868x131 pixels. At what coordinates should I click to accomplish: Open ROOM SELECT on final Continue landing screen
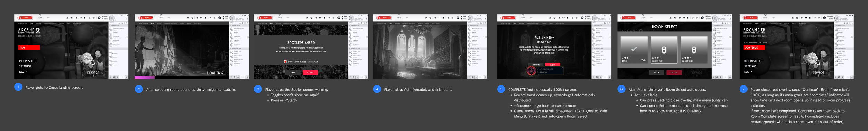pyautogui.click(x=753, y=61)
